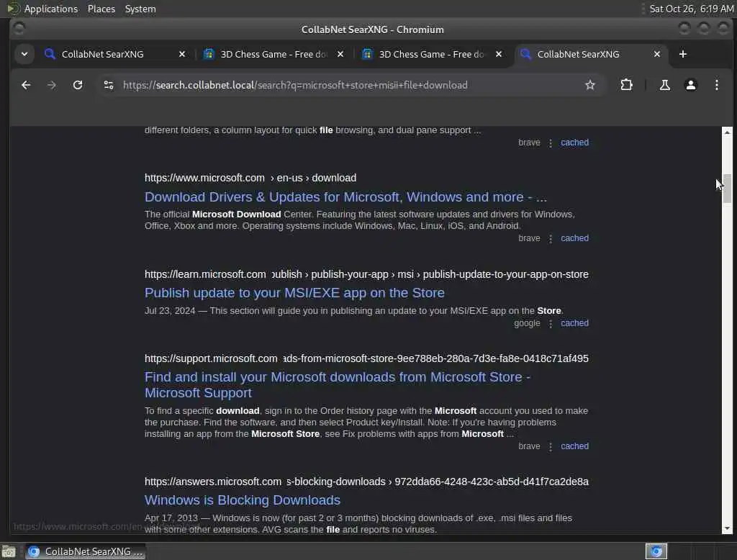The image size is (737, 560).
Task: Reload the current search page
Action: pos(78,85)
